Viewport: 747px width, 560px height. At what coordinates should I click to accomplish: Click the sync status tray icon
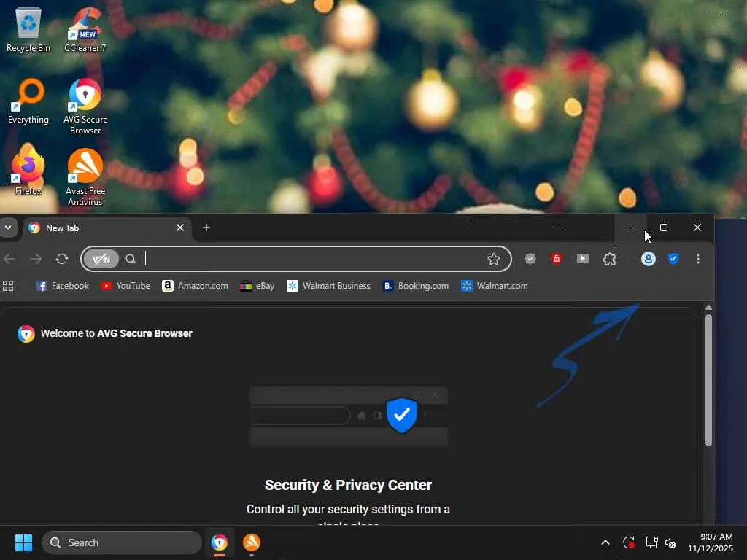pyautogui.click(x=628, y=542)
